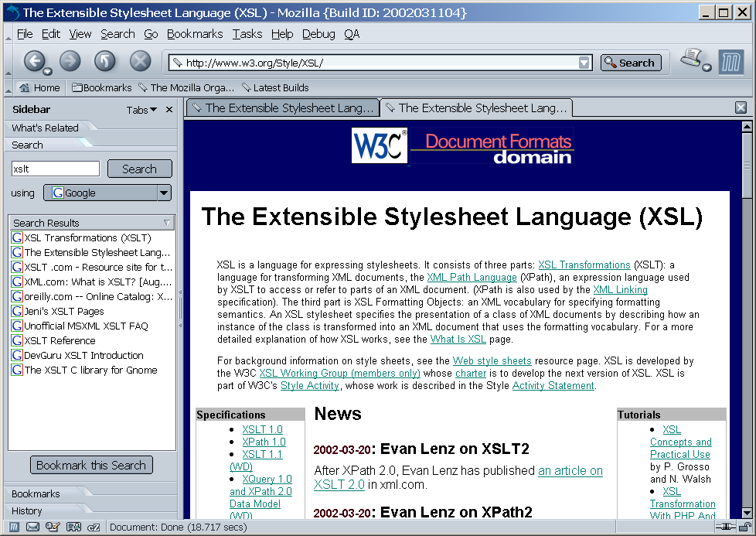
Task: Open the Print button dropdown arrow
Action: pyautogui.click(x=707, y=67)
